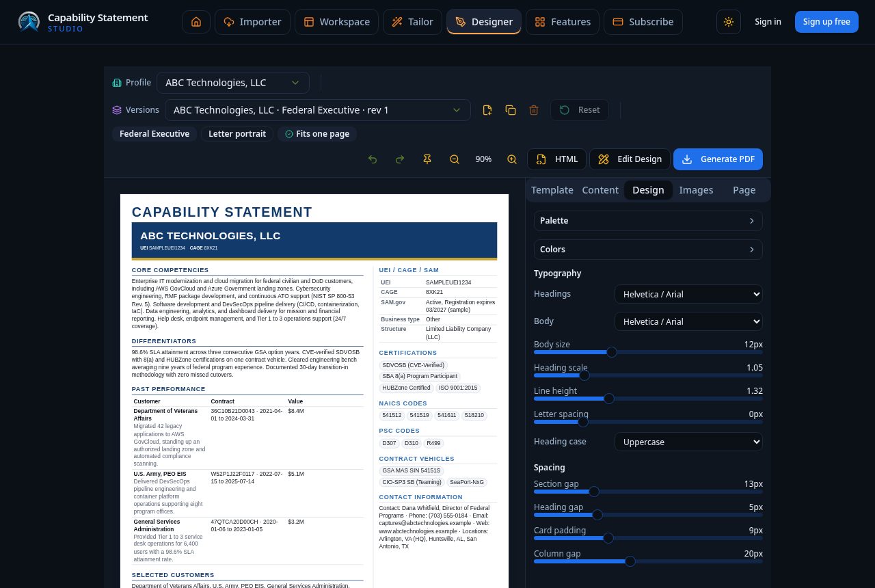Duplicate the version with the copy icon
The width and height of the screenshot is (875, 588).
click(511, 110)
